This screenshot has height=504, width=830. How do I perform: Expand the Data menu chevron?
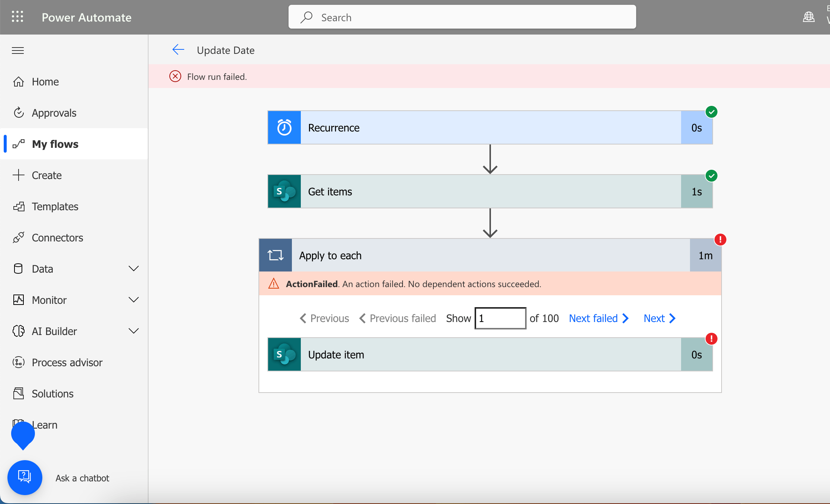coord(133,269)
